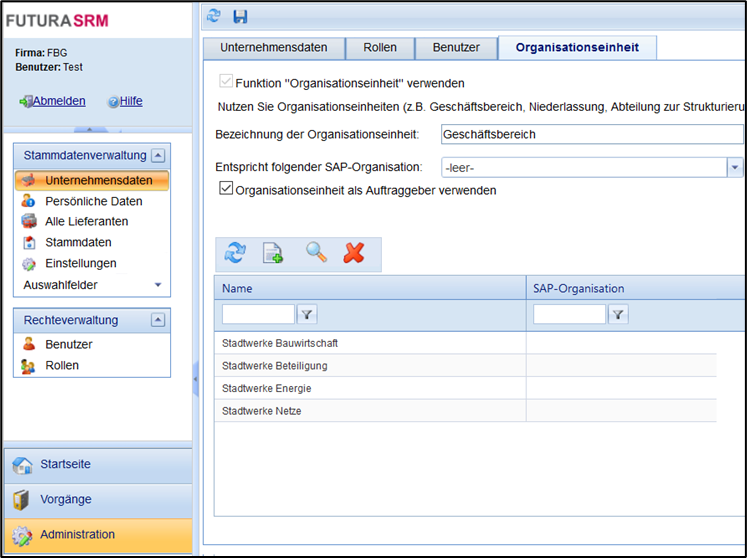Screen dimensions: 747x558
Task: Click the Bezeichnung der Organisationseinheit field
Action: [x=592, y=134]
